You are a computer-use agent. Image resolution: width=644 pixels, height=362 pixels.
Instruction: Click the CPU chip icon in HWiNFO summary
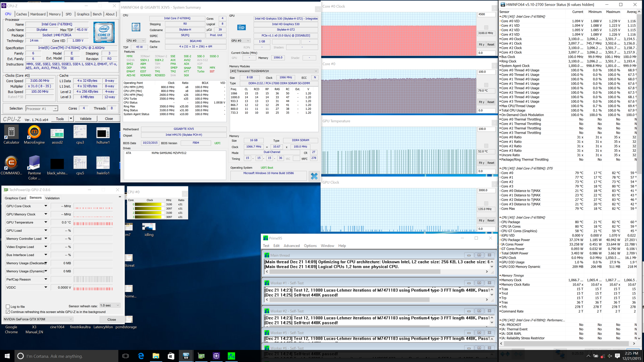click(136, 27)
